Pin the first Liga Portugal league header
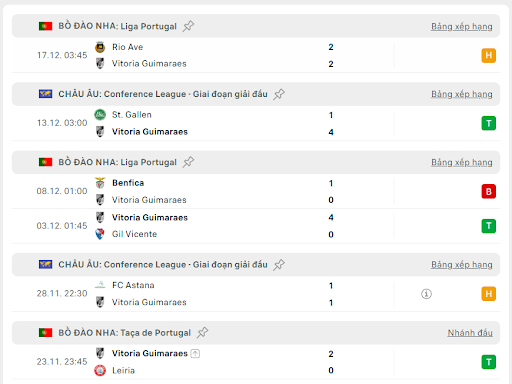The width and height of the screenshot is (512, 384). (x=188, y=26)
